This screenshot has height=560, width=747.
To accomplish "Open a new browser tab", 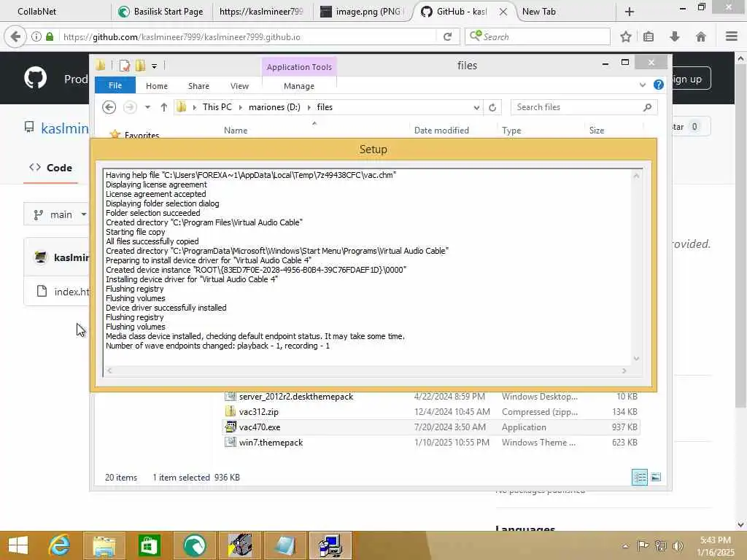I will tap(630, 12).
